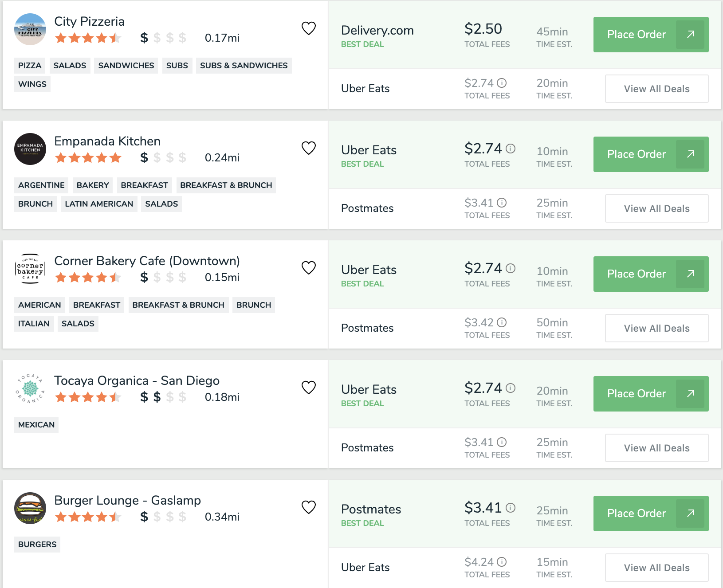This screenshot has width=723, height=588.
Task: Show fee info for Tocaya Uber Eats $2.74
Action: tap(511, 388)
